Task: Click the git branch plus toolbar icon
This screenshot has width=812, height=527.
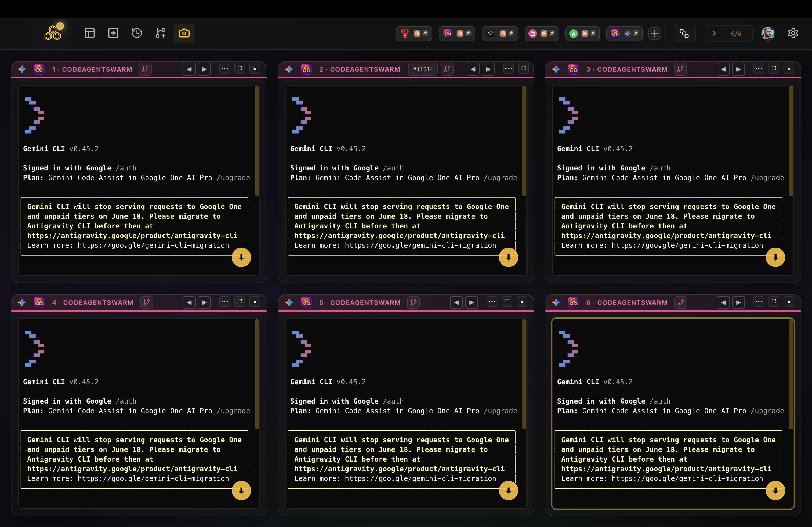Action: point(161,33)
